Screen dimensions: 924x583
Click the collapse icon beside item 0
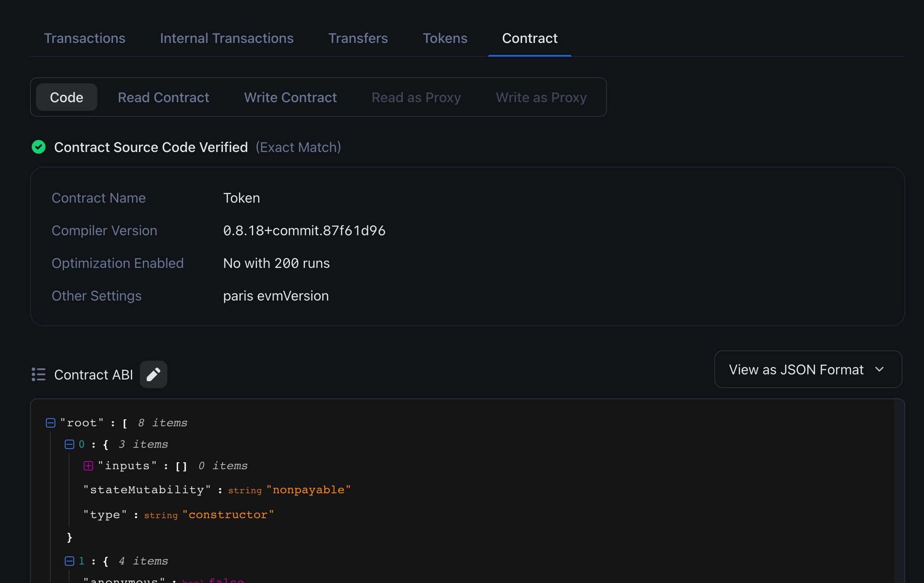coord(69,444)
